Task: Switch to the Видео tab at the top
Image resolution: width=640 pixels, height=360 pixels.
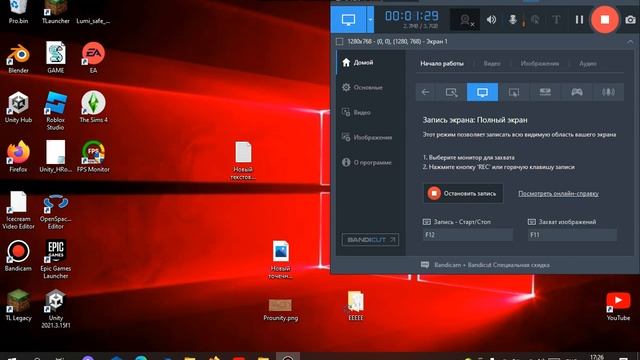Action: (x=492, y=64)
